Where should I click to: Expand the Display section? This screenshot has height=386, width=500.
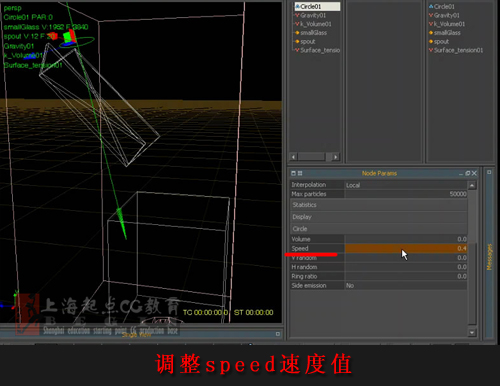point(379,217)
